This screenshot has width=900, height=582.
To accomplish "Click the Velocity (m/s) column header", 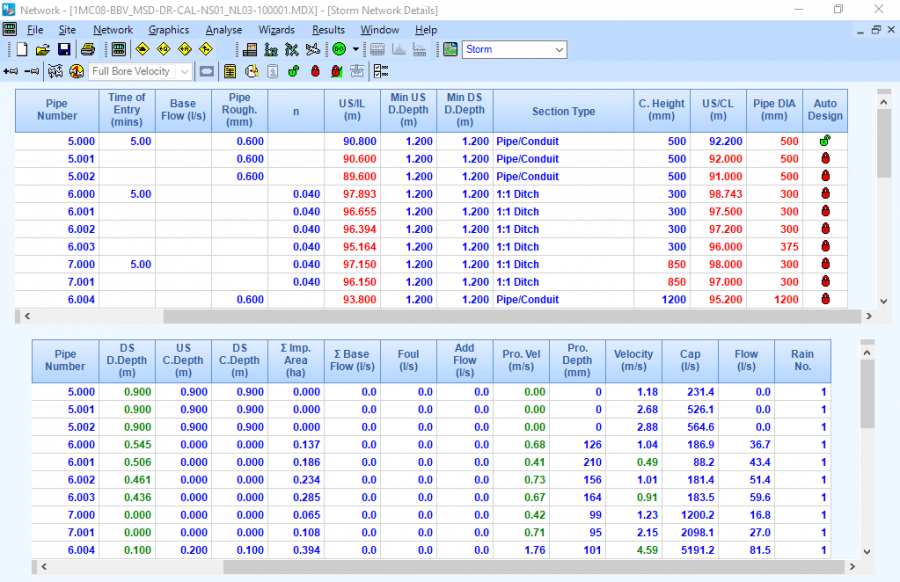I will click(633, 361).
